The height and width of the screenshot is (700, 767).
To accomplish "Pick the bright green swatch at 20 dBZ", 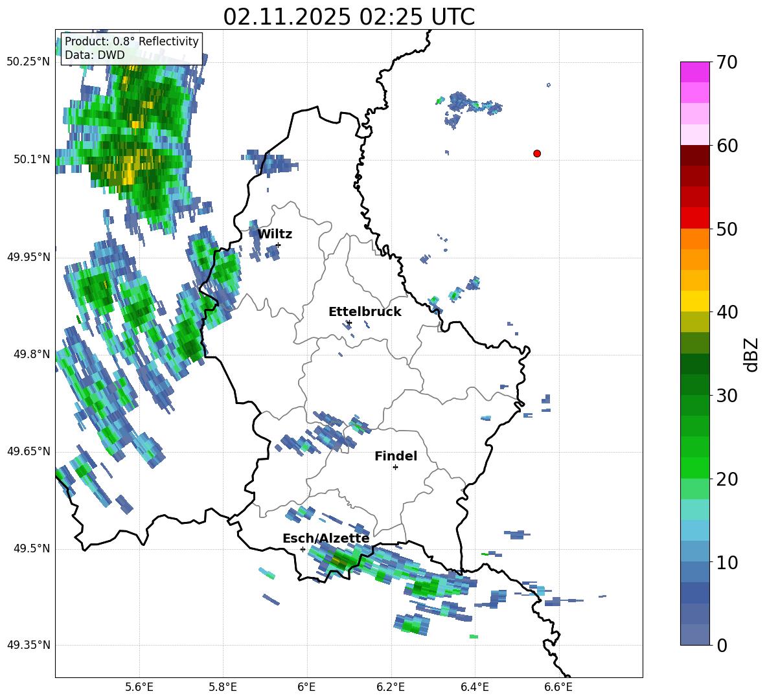I will (x=695, y=468).
